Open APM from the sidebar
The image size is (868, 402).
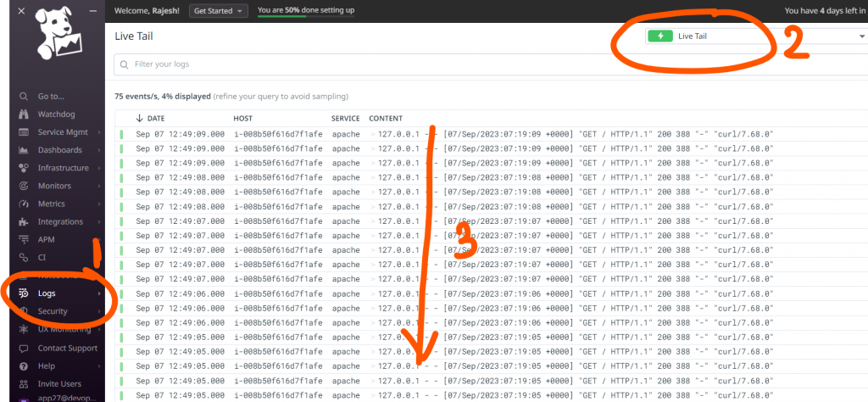pos(47,240)
